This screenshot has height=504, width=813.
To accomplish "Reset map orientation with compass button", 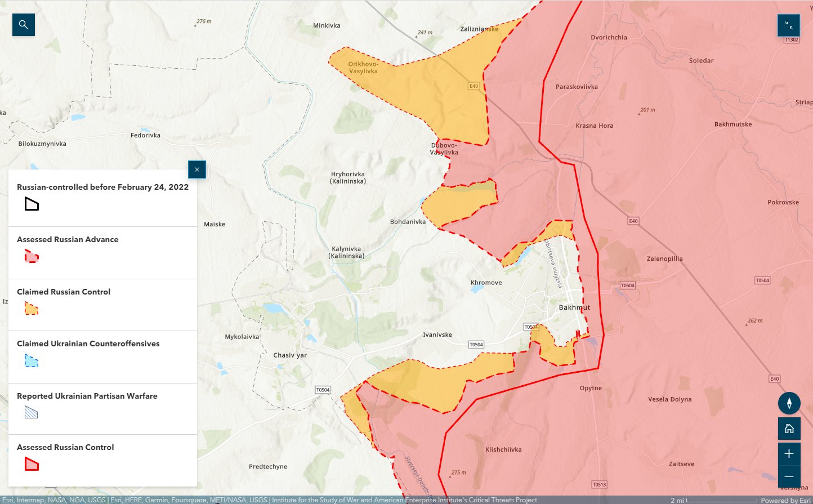I will (x=789, y=403).
